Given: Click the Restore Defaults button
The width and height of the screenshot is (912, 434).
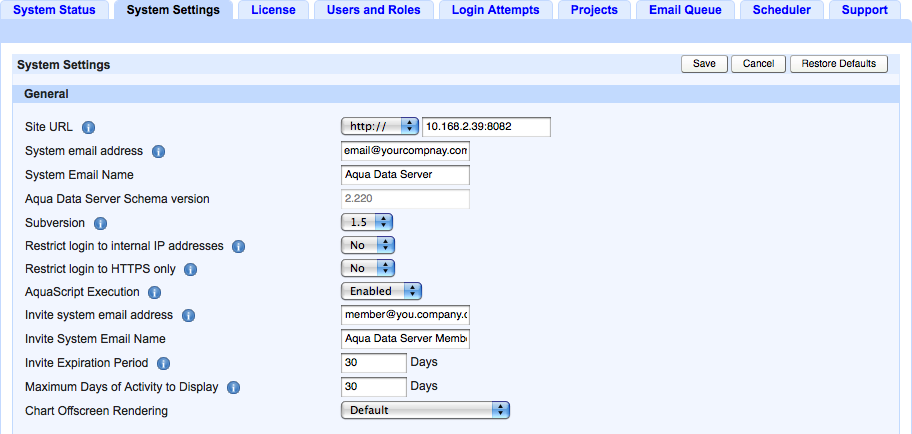Looking at the screenshot, I should click(839, 64).
